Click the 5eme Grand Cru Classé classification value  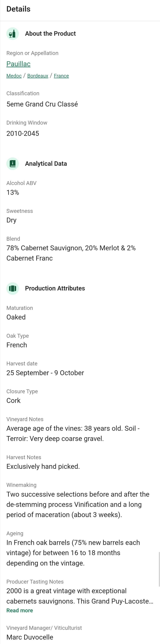42,104
